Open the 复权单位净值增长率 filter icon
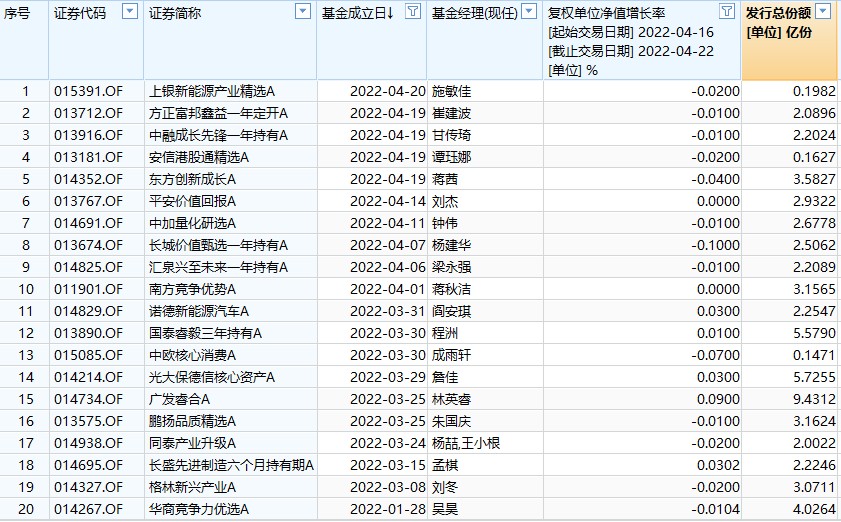 click(x=727, y=11)
